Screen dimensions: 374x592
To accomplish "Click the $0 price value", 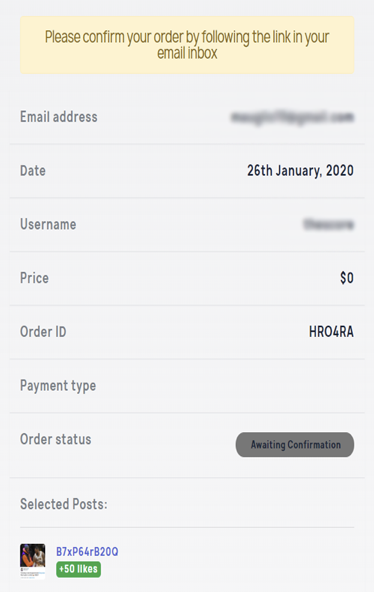I will 346,278.
